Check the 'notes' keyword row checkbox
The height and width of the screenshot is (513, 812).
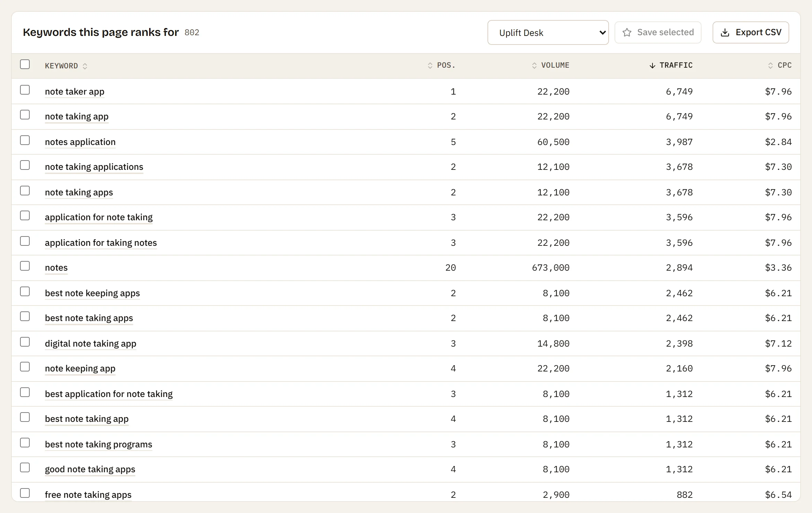click(x=25, y=266)
